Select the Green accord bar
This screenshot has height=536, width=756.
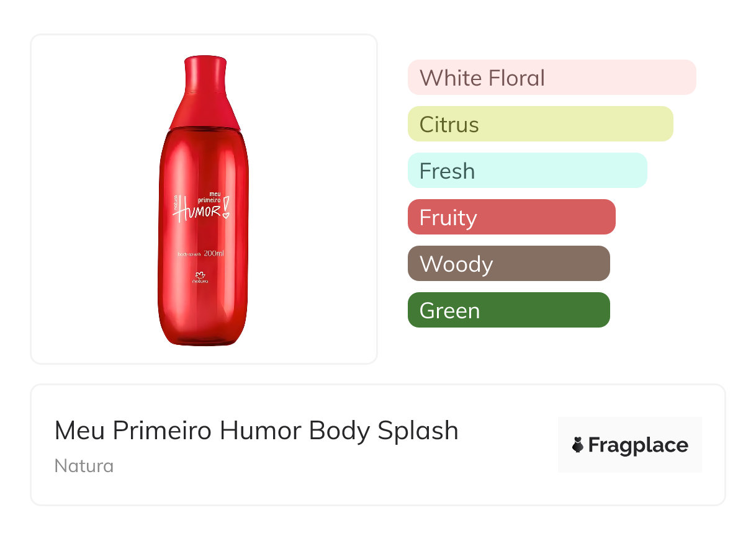[508, 310]
